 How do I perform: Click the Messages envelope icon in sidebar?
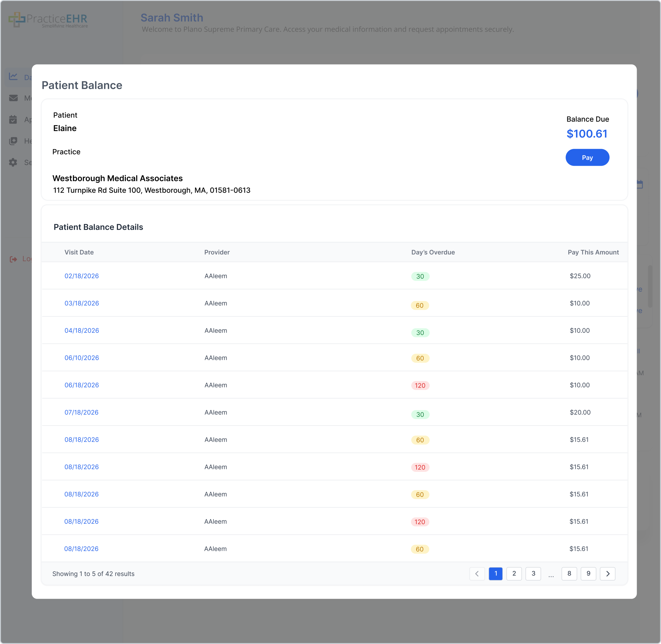click(13, 98)
